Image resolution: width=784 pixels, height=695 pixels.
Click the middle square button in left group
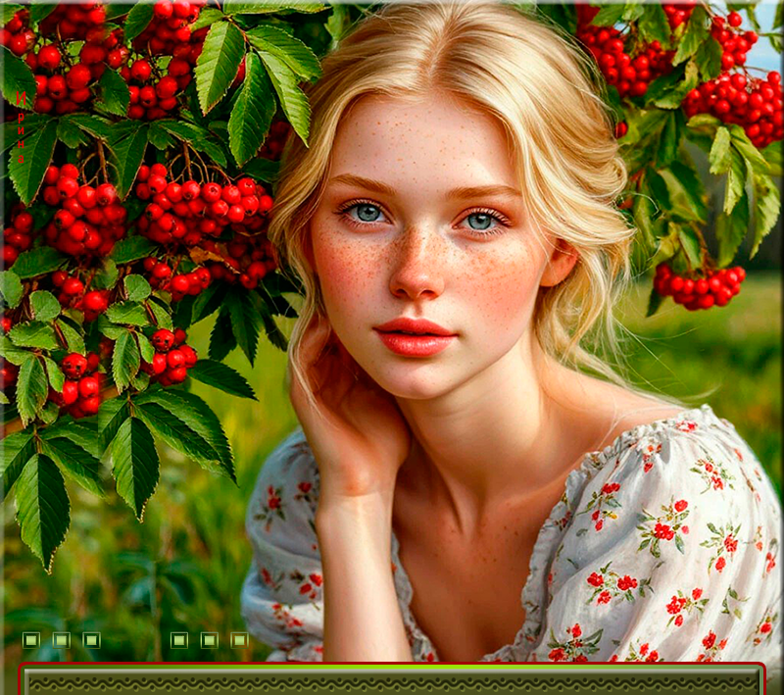[62, 640]
